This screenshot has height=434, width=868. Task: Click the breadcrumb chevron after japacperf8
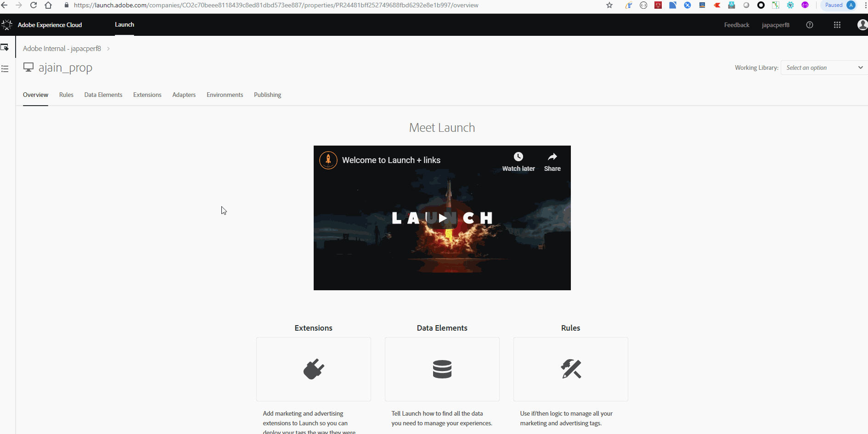[108, 49]
